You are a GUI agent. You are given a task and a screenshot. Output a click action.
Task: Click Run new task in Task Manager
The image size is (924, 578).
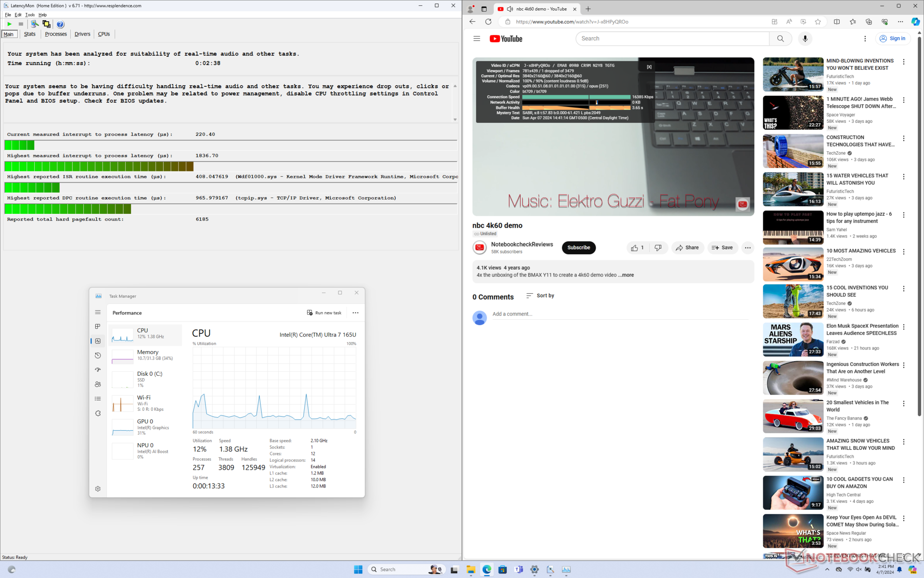tap(324, 313)
